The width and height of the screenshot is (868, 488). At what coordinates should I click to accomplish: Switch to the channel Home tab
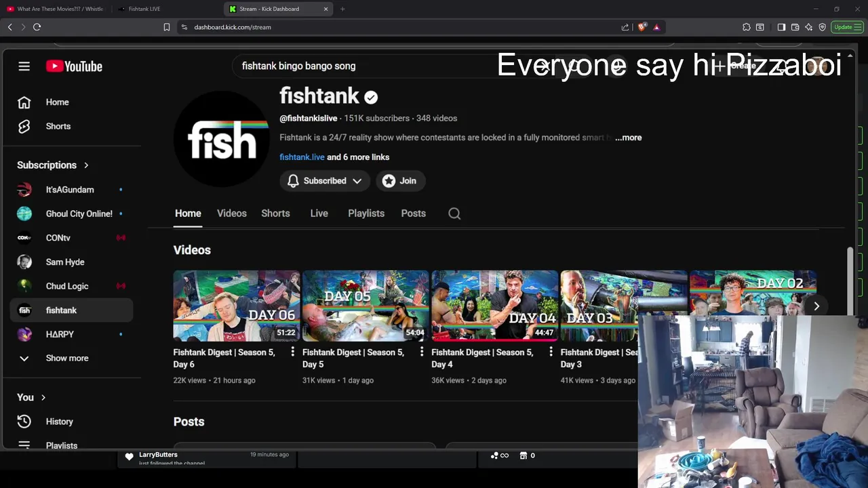pyautogui.click(x=188, y=213)
